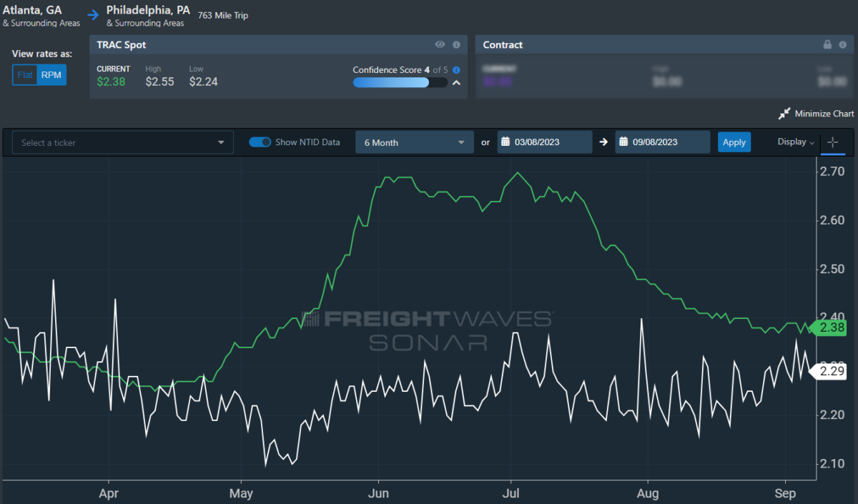Open the TRAC Spot info icon
Image resolution: width=858 pixels, height=504 pixels.
[456, 44]
